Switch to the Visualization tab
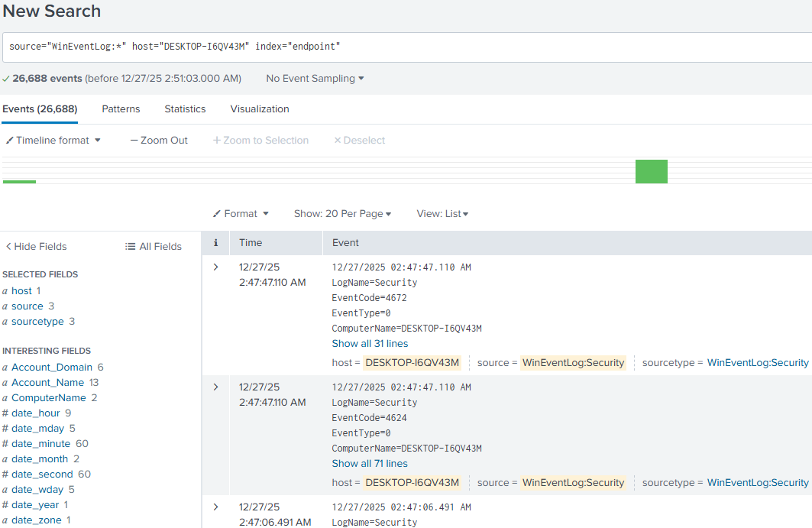 (260, 109)
